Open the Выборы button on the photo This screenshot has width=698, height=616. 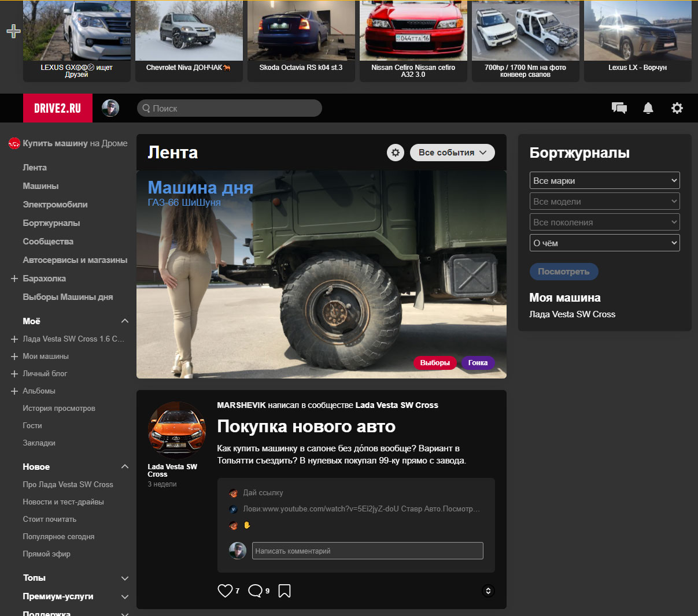click(435, 362)
